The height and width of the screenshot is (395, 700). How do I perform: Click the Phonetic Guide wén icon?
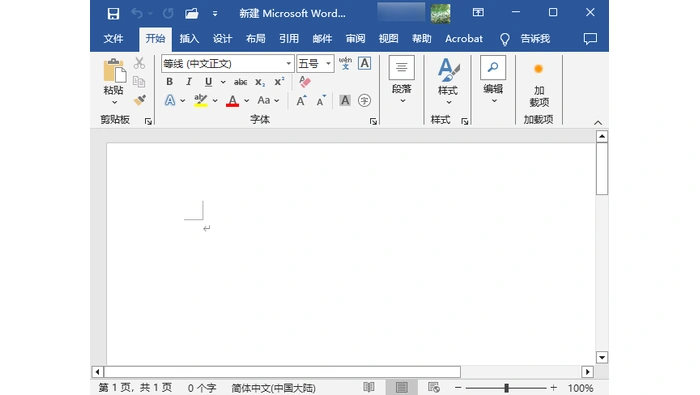coord(345,63)
